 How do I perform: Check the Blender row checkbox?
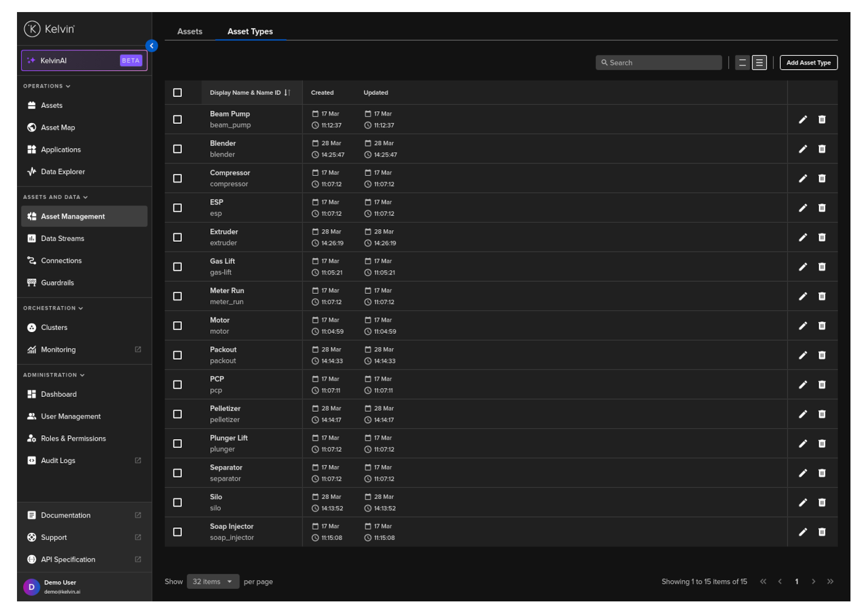178,149
